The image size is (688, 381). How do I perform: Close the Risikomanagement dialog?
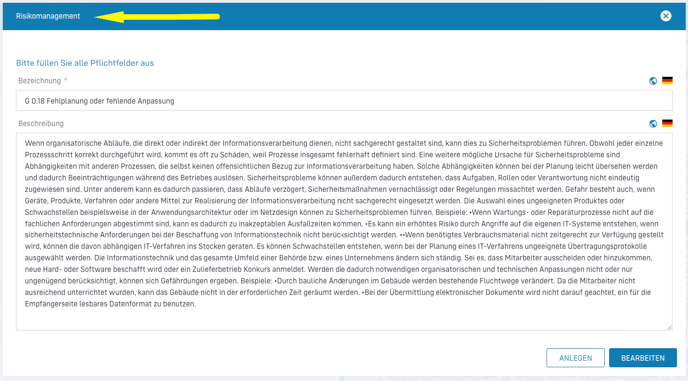coord(666,16)
